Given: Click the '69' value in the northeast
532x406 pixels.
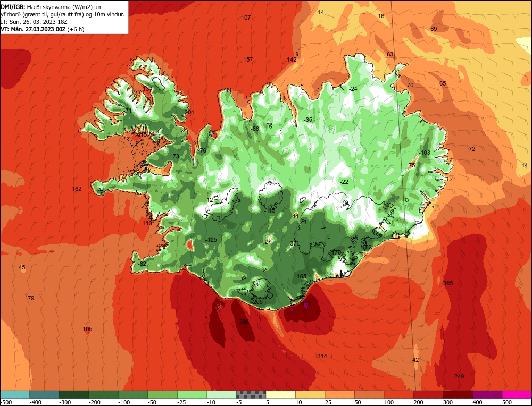Looking at the screenshot, I should coord(434,29).
